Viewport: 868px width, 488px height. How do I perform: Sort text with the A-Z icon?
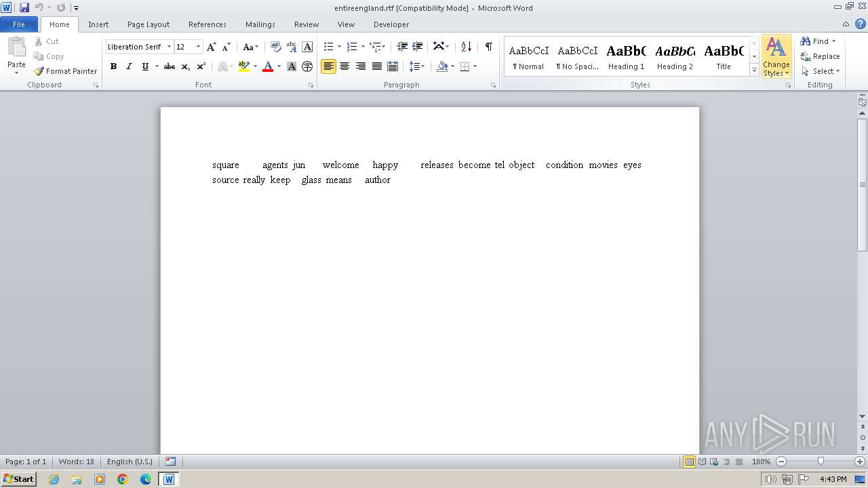tap(466, 47)
